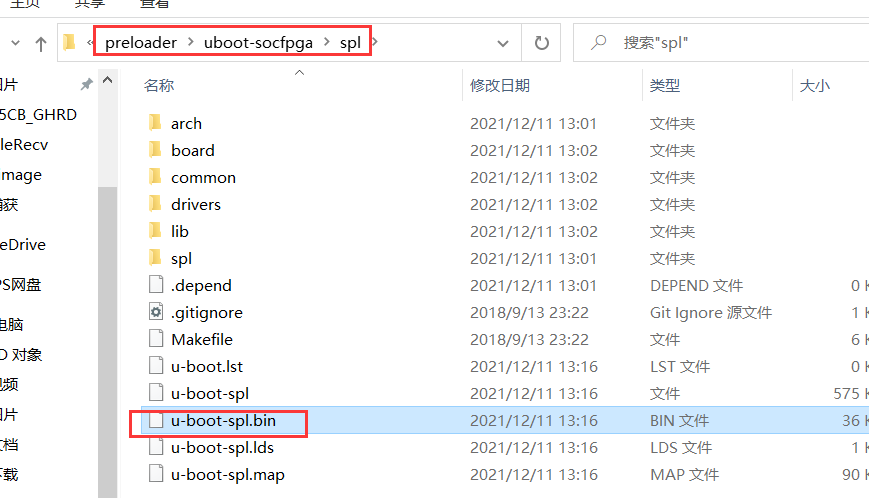The height and width of the screenshot is (498, 869).
Task: Select u-boot-spl.bin file name
Action: (x=223, y=420)
